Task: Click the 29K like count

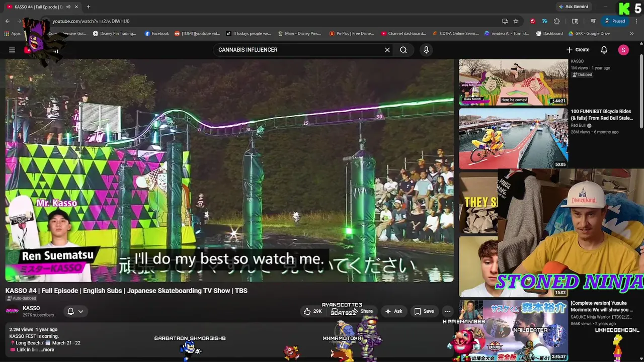Action: click(x=317, y=311)
